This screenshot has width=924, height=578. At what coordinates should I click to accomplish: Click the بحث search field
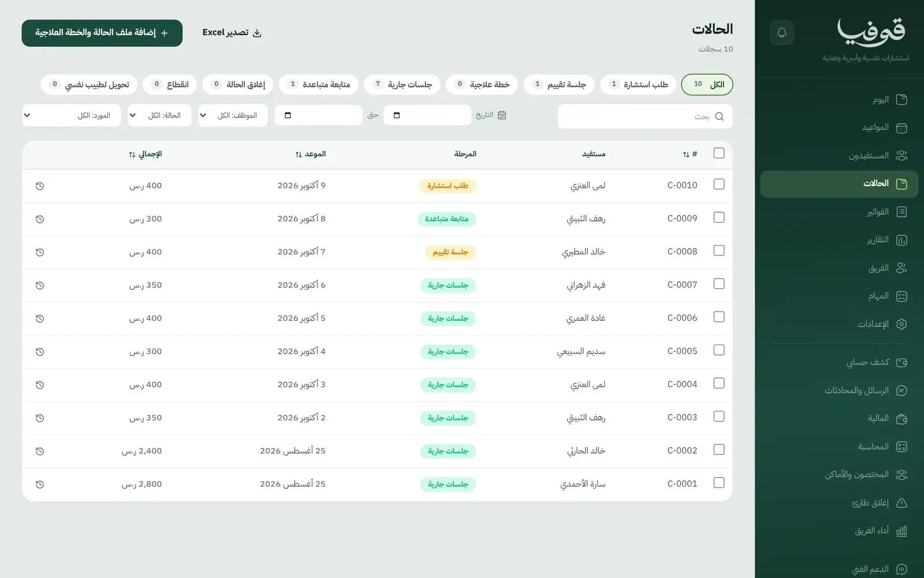(x=645, y=117)
